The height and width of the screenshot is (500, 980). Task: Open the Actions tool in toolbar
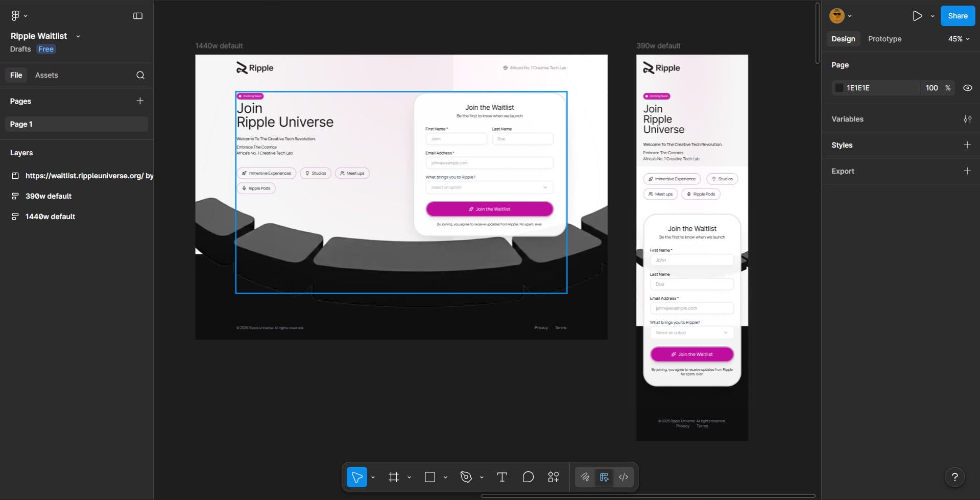click(554, 477)
